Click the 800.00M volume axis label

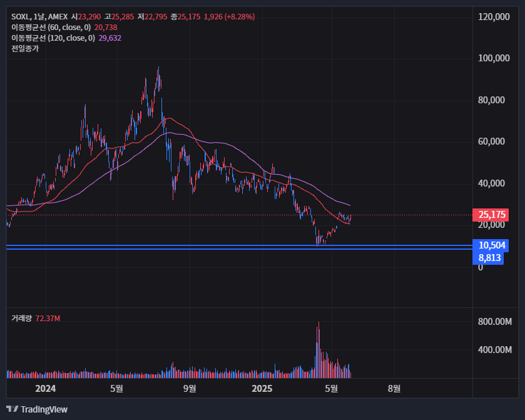[494, 322]
